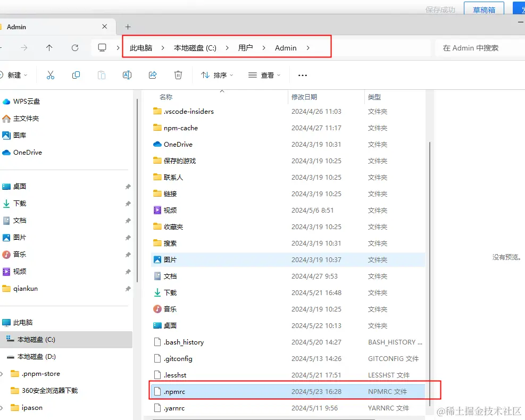Click the Share icon in toolbar
This screenshot has width=525, height=420.
153,75
